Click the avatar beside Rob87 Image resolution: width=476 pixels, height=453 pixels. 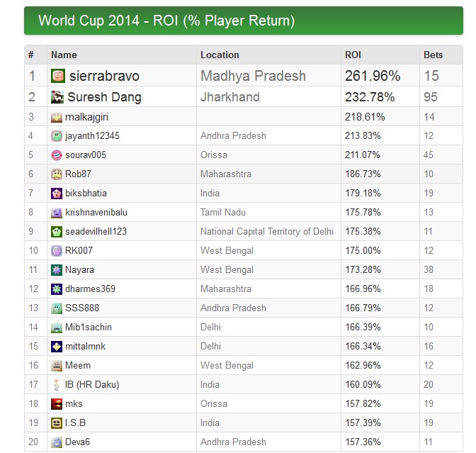coord(57,174)
